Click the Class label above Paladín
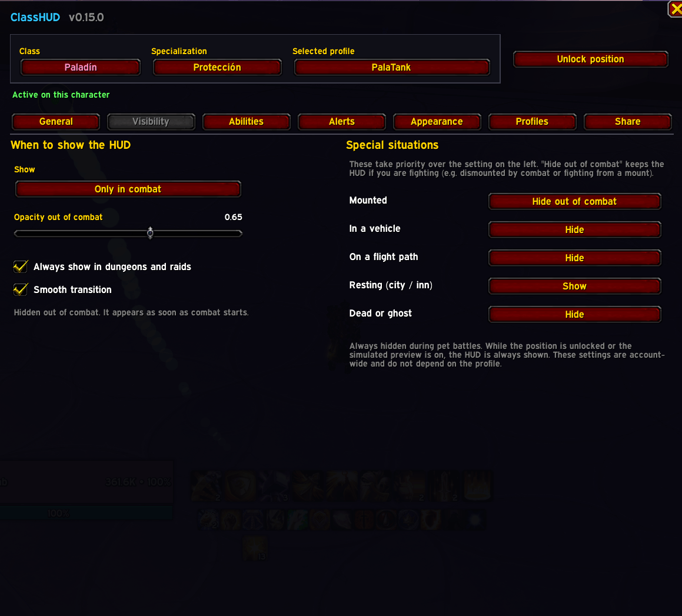The width and height of the screenshot is (682, 616). coord(29,51)
